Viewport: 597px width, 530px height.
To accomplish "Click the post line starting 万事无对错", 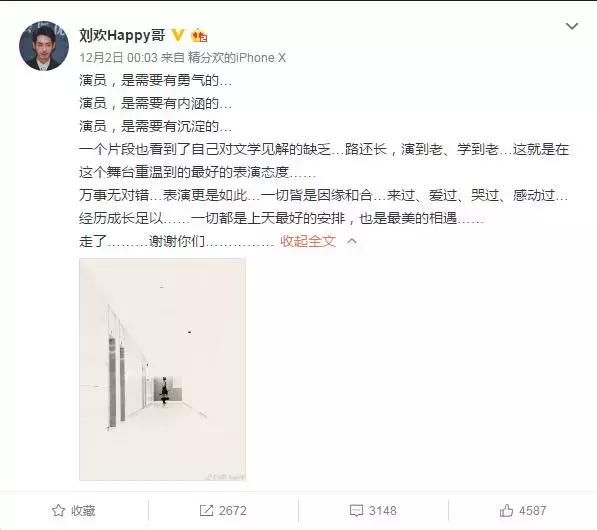I will click(x=323, y=196).
